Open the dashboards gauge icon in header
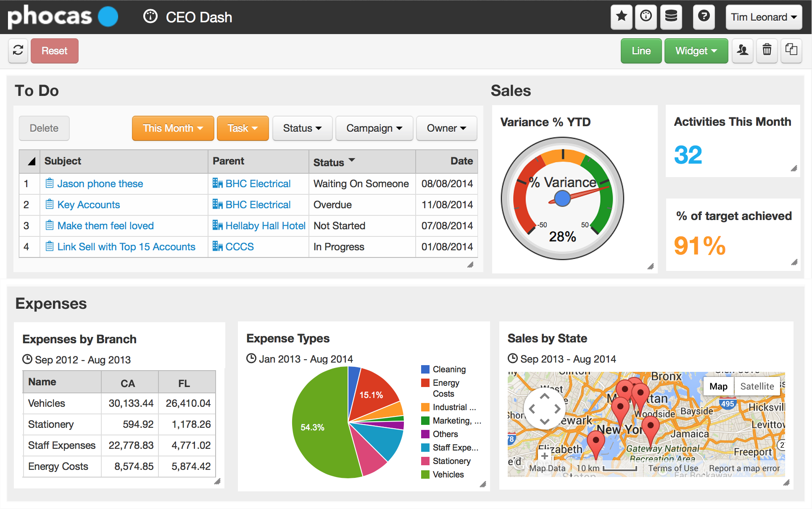 (646, 17)
